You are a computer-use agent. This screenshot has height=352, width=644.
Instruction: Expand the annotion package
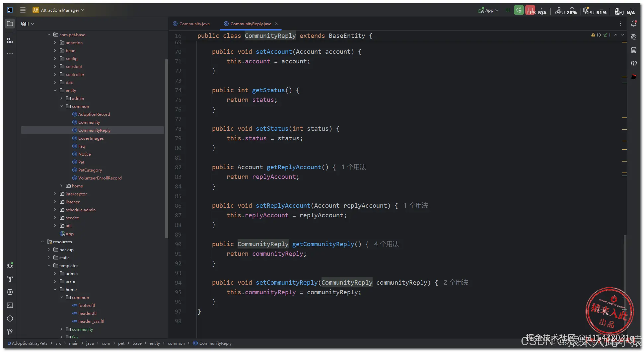point(55,42)
